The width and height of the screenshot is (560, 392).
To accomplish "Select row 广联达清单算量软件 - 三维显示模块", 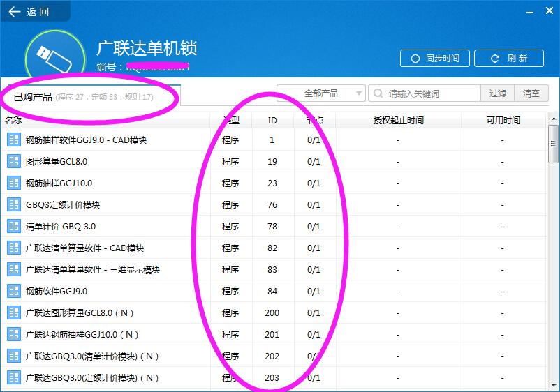I will pyautogui.click(x=274, y=269).
